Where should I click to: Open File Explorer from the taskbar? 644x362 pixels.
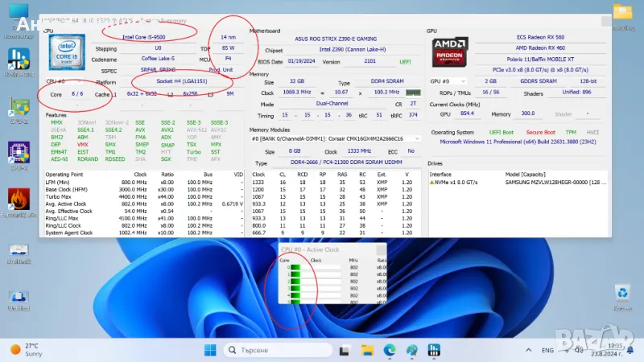(369, 350)
